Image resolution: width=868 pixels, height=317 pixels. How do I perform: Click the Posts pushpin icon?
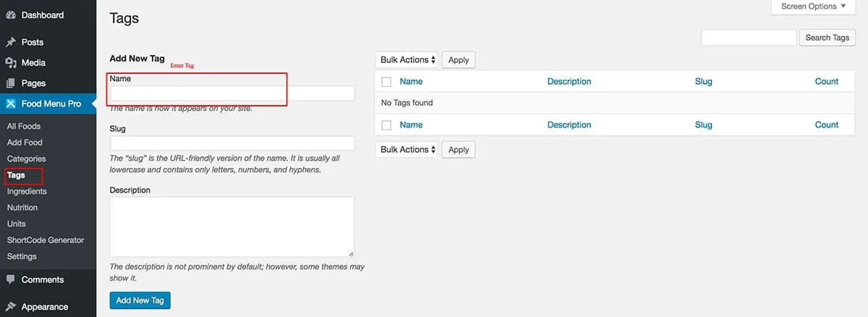point(11,43)
